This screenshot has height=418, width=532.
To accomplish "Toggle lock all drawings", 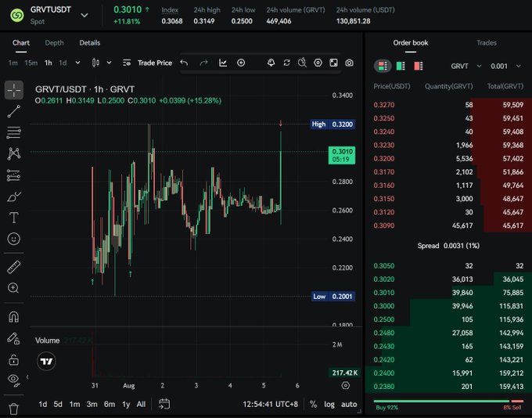I will coord(14,359).
